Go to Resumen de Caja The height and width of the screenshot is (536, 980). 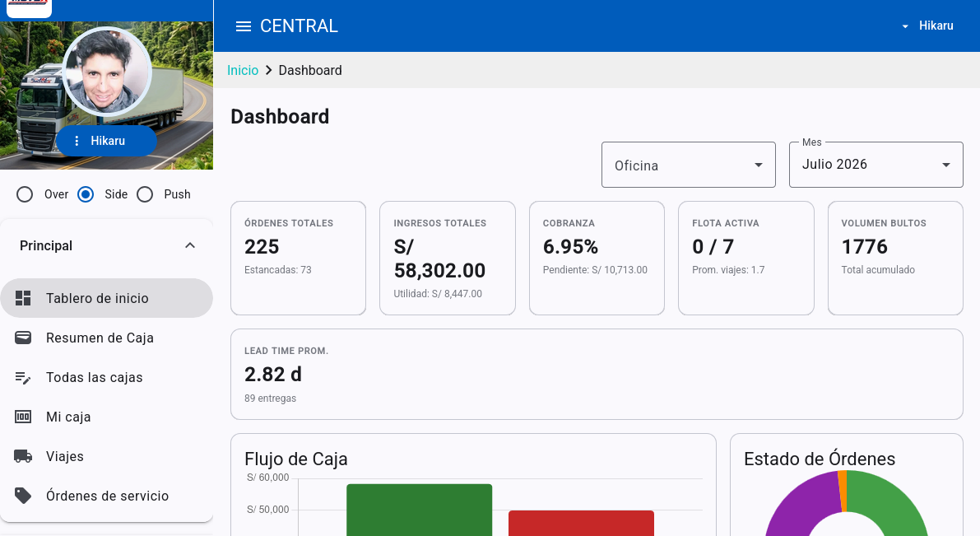pos(106,338)
